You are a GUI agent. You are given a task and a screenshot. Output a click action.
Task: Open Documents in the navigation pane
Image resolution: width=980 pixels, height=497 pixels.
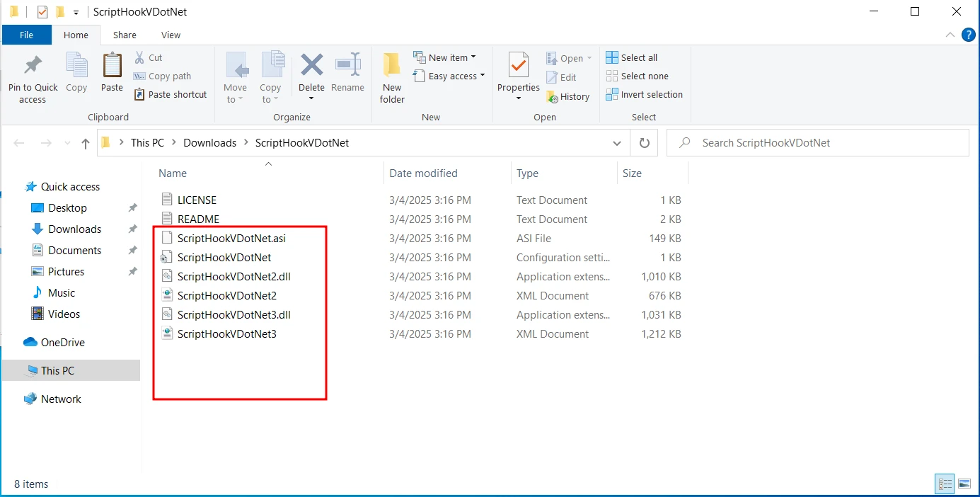click(x=74, y=251)
